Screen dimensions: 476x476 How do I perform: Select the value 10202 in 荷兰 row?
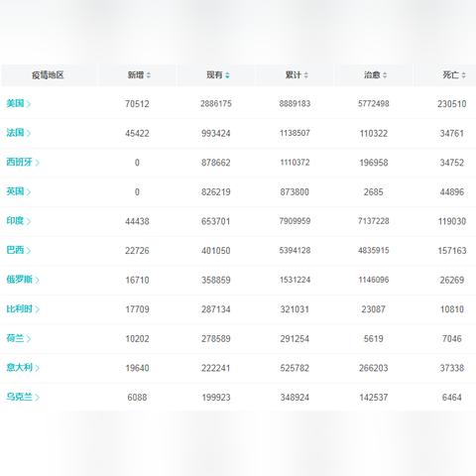point(137,339)
